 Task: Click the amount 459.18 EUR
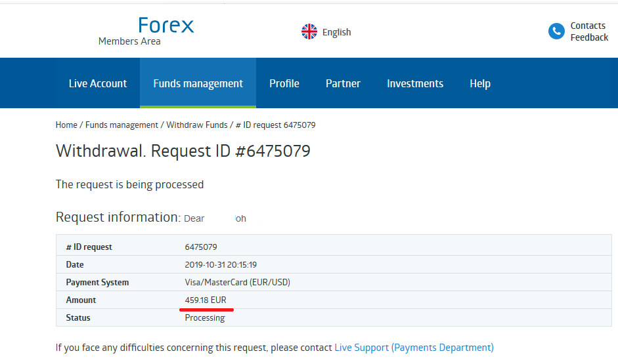pos(206,300)
